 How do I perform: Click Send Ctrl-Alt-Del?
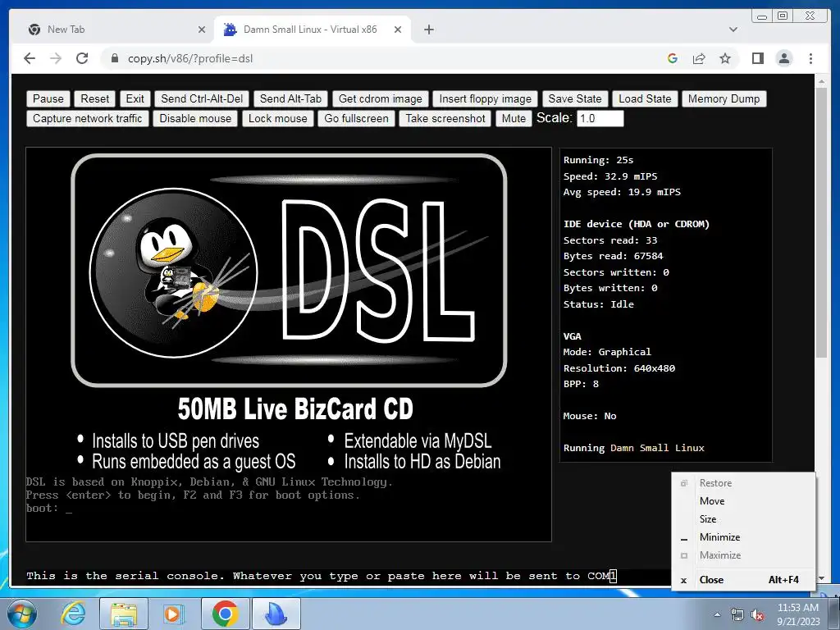(202, 98)
